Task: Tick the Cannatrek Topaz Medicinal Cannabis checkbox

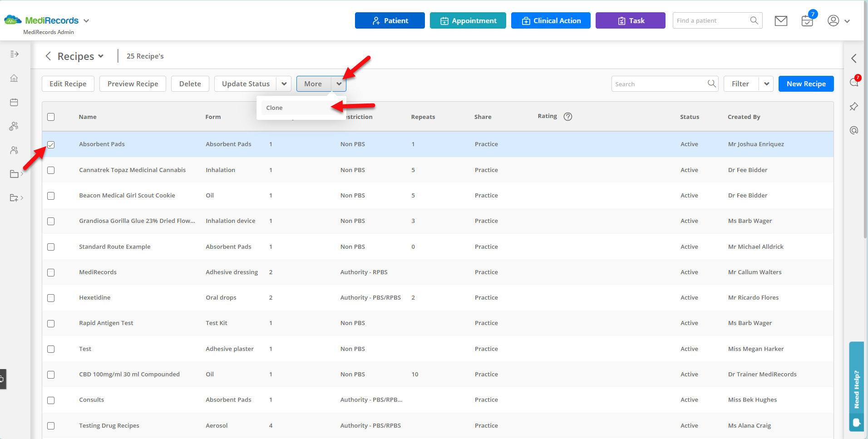Action: (x=51, y=170)
